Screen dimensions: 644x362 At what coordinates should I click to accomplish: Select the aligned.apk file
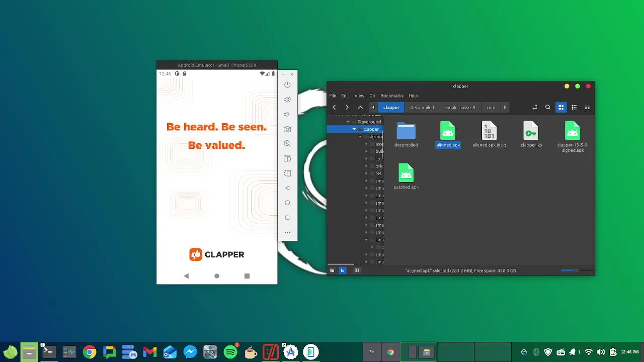(448, 134)
